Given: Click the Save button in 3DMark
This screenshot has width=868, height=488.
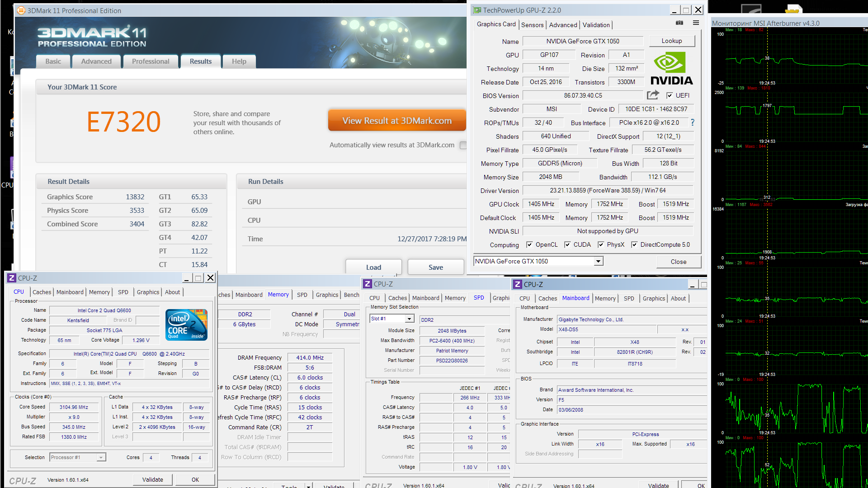Looking at the screenshot, I should click(x=436, y=267).
